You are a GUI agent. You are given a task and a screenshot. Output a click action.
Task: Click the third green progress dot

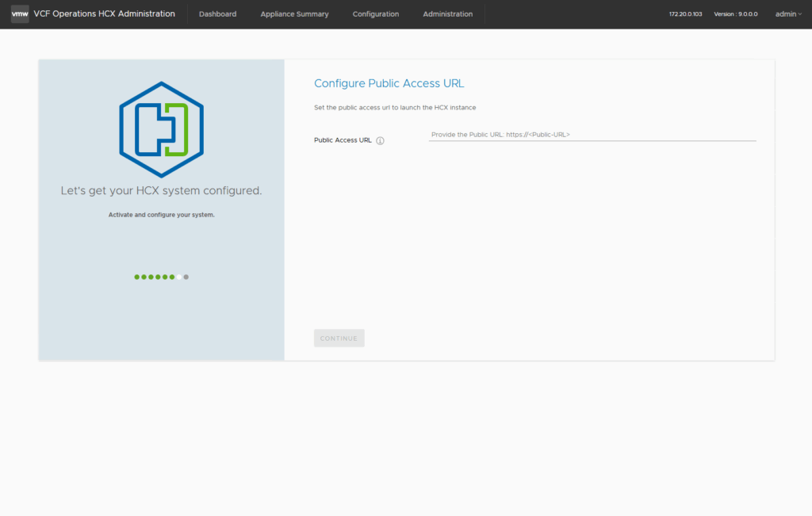[151, 277]
